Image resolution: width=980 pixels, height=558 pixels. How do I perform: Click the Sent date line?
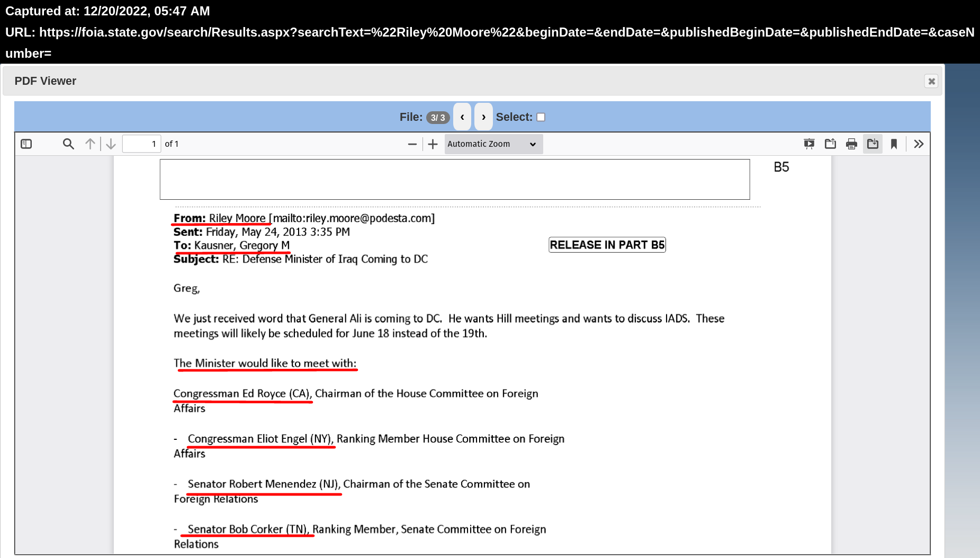click(x=262, y=232)
